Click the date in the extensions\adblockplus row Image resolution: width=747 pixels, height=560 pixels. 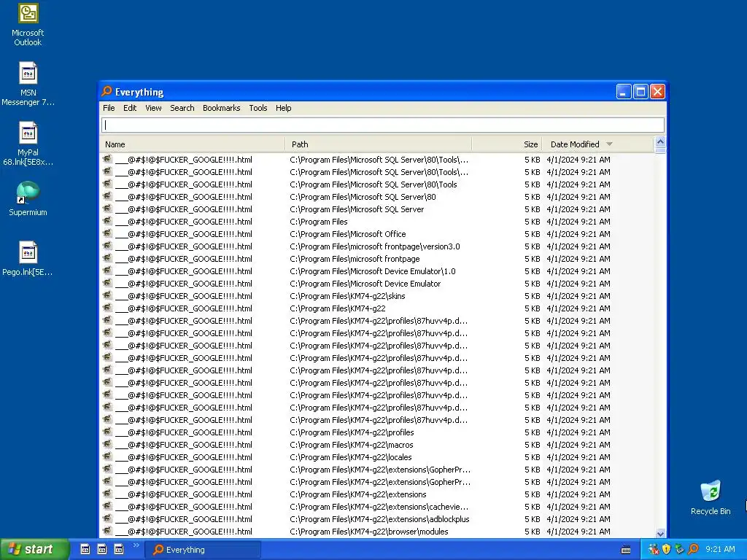pos(578,519)
